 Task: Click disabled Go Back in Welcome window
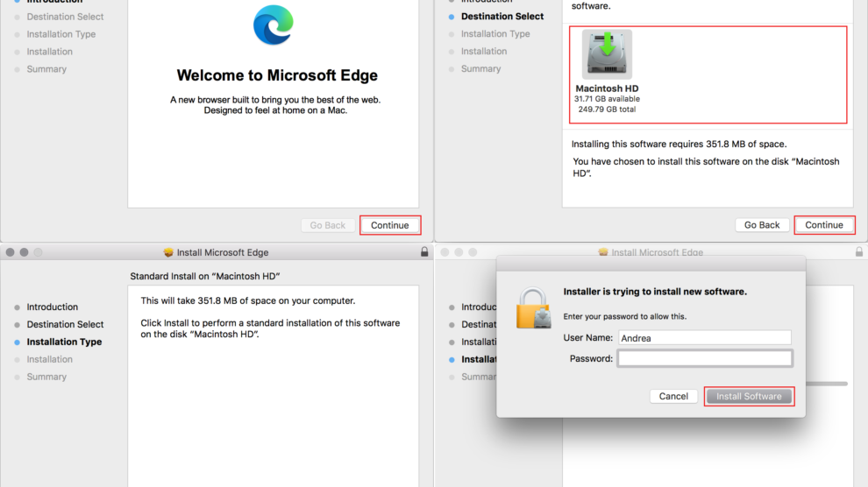coord(328,225)
